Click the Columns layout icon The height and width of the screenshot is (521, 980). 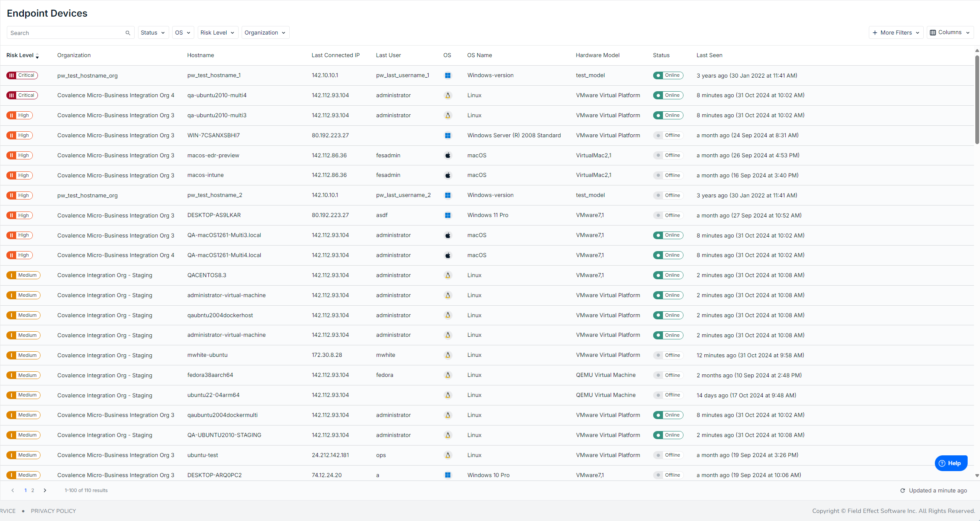[933, 32]
